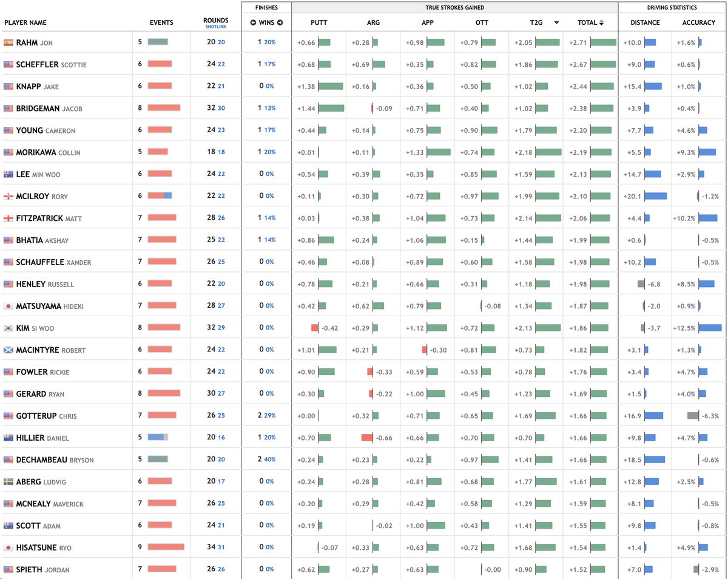Viewport: 728px width, 579px height.
Task: Click Gotterup's 29% wins value
Action: (270, 416)
